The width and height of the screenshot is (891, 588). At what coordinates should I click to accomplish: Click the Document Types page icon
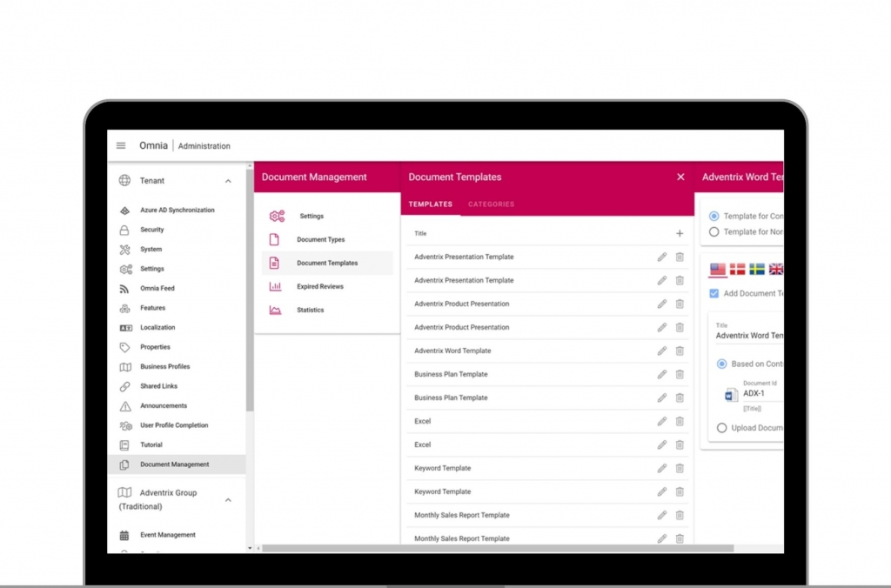[x=274, y=240]
